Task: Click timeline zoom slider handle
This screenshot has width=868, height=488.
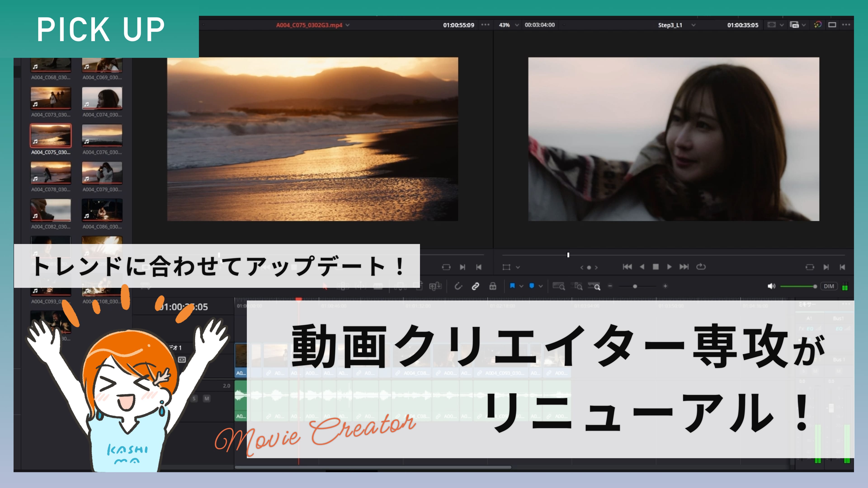Action: click(635, 286)
